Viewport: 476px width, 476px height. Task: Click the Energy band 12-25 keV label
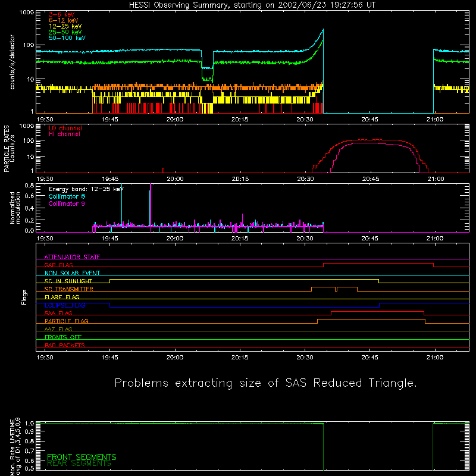(x=86, y=189)
